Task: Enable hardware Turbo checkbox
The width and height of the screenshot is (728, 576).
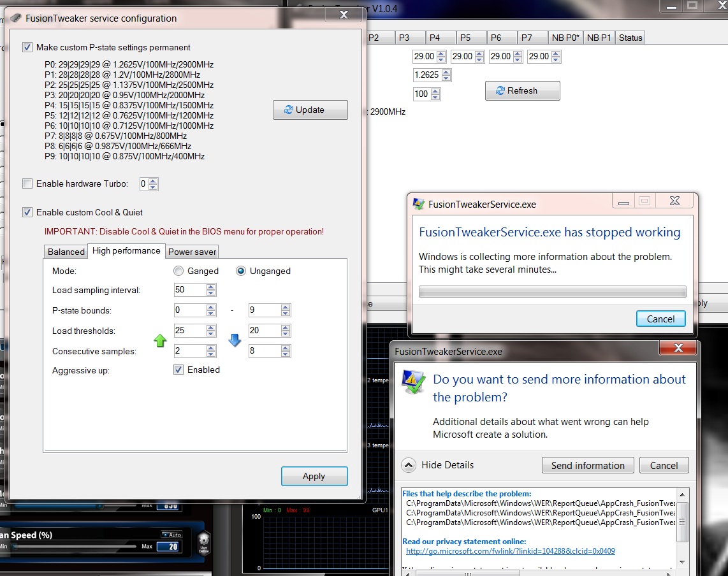Action: pos(27,184)
